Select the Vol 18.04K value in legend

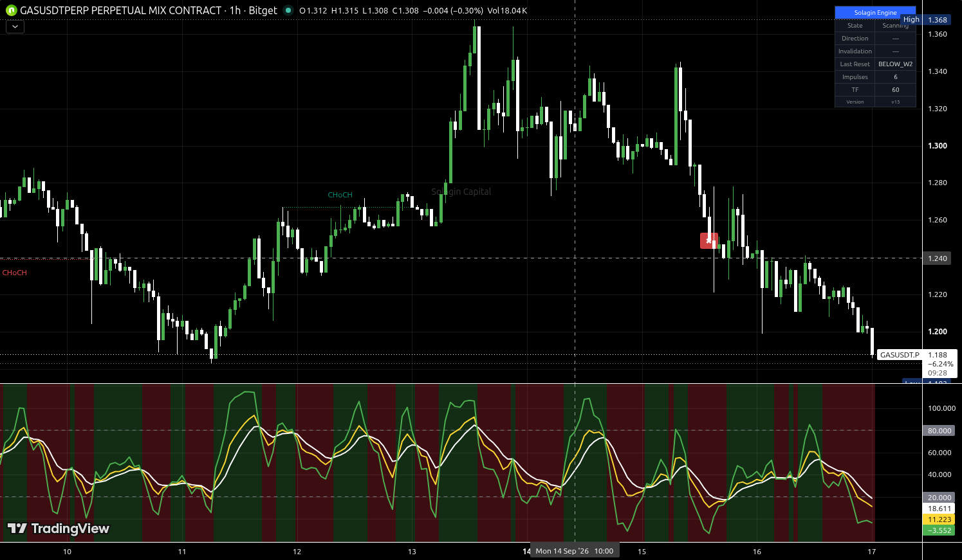point(507,11)
